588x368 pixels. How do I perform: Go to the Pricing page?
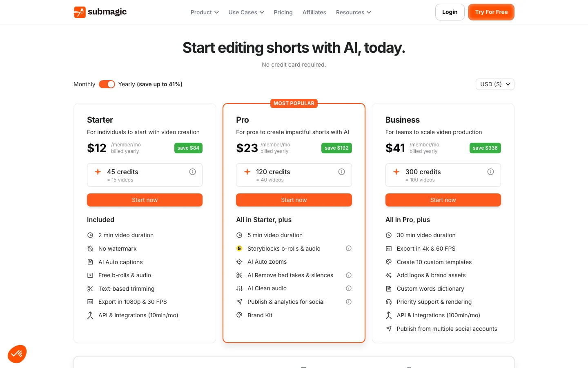point(283,12)
